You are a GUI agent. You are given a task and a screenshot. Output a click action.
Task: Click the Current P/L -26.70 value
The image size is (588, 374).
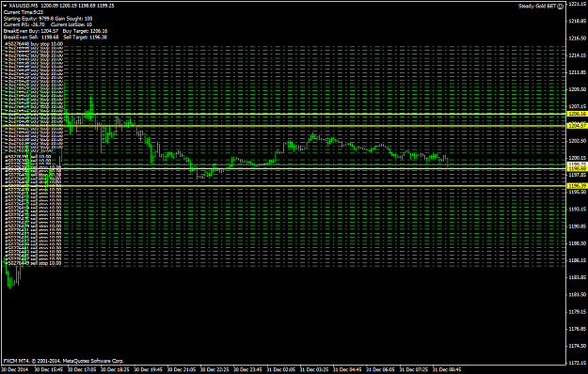[24, 24]
